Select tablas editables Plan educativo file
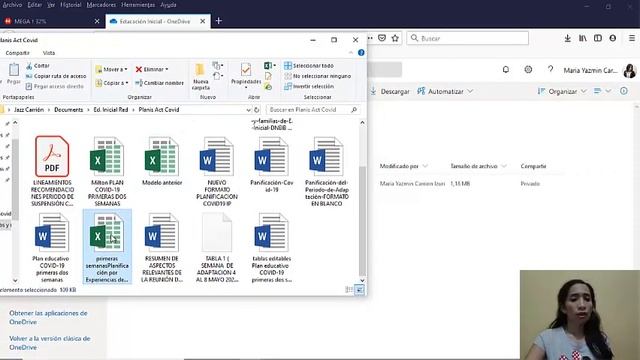This screenshot has width=640, height=360. tap(271, 247)
